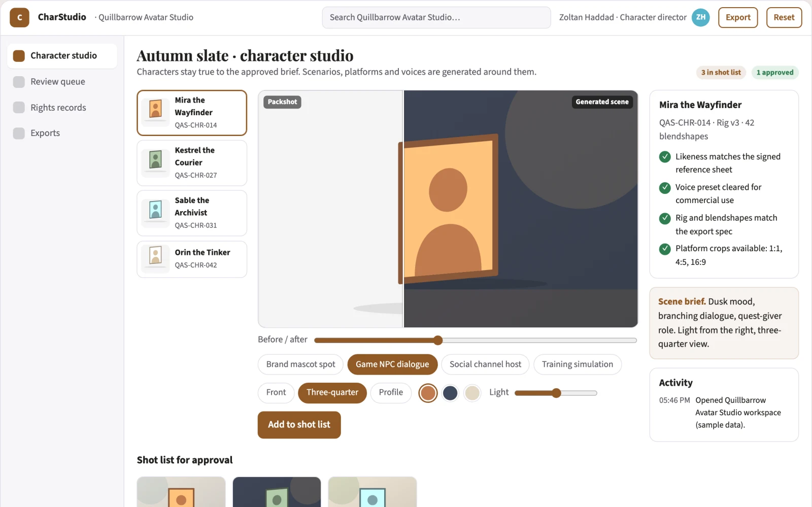Click the Rights records sidebar icon

coord(19,108)
